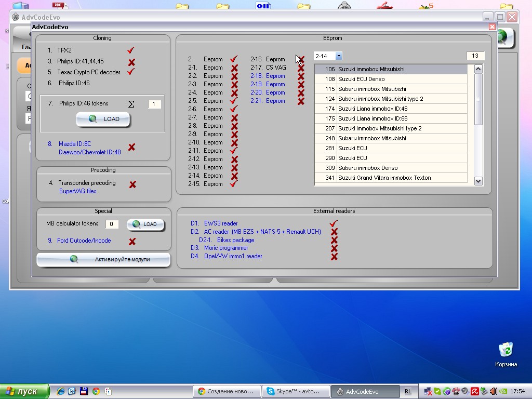Click the checkmark beside 2-15. Eeprom
Screen dimensions: 532x399
234,184
